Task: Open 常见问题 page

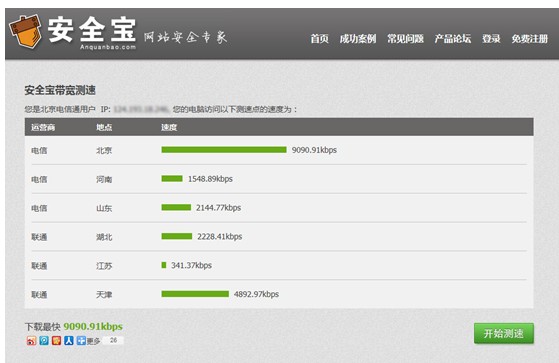Action: (x=405, y=39)
